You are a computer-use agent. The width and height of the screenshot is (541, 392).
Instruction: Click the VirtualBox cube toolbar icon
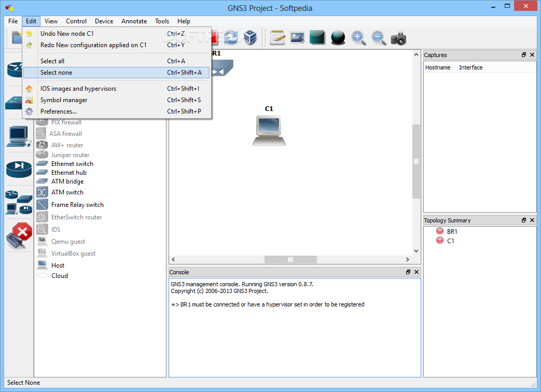click(x=250, y=37)
